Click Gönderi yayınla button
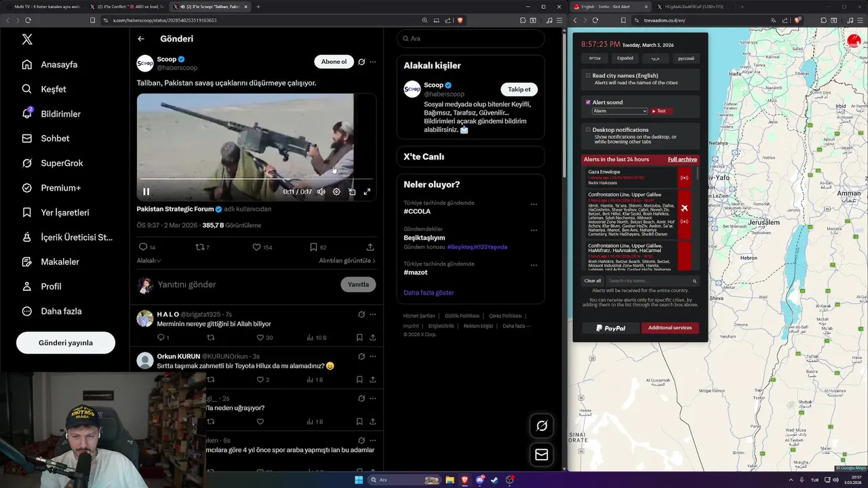 pos(66,342)
